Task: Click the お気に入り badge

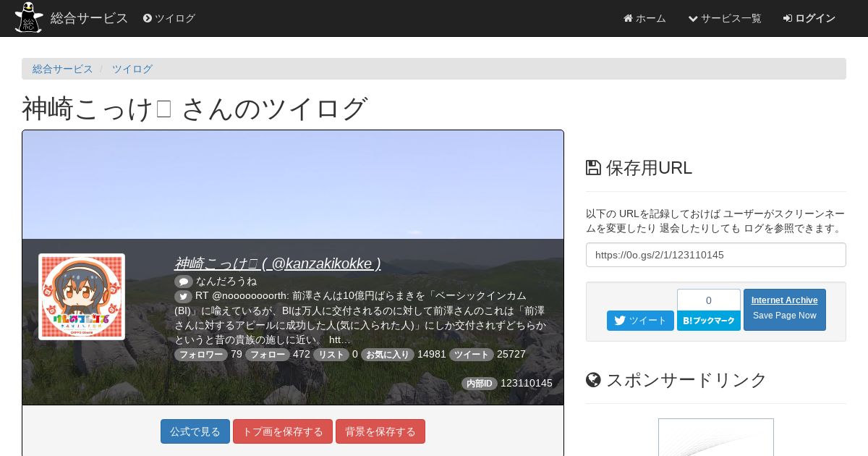Action: pyautogui.click(x=388, y=355)
